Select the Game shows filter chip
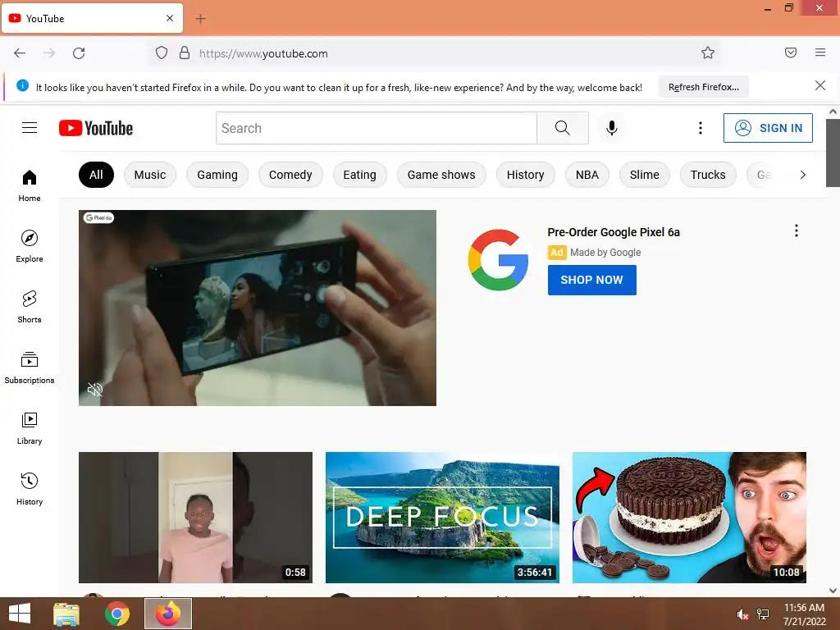Image resolution: width=840 pixels, height=630 pixels. pyautogui.click(x=441, y=175)
